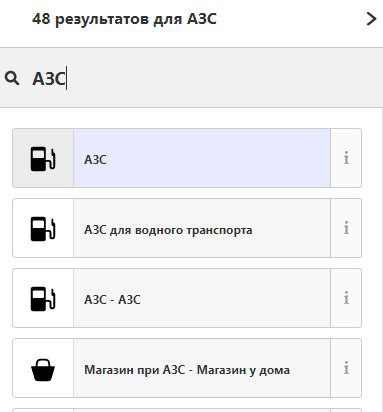
Task: Click the right chevron in results header
Action: [371, 19]
